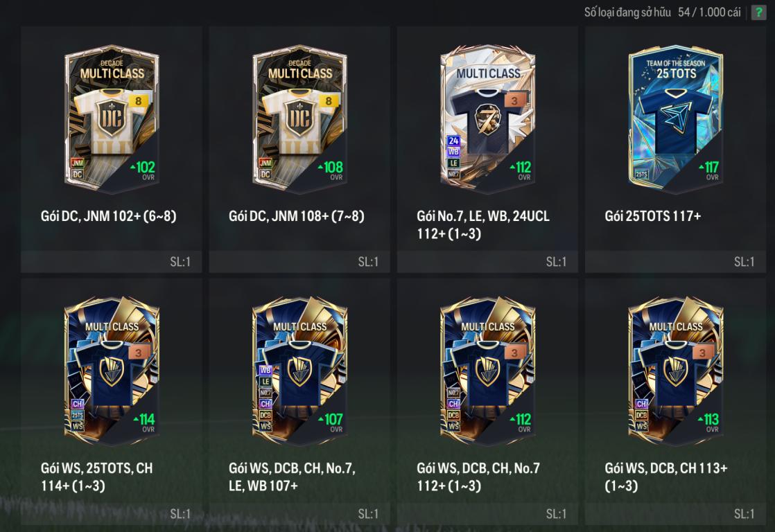
Task: Click the yellow 8 tag on 102 pack
Action: coord(139,100)
